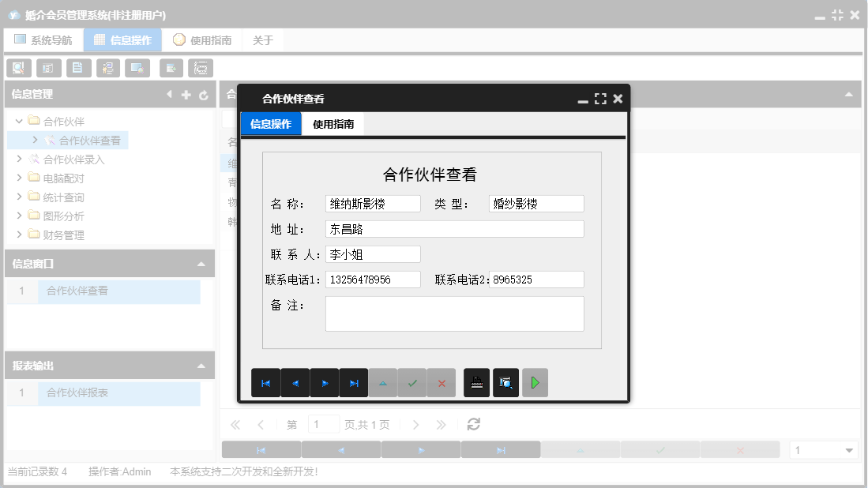Advance to the next record

click(324, 383)
